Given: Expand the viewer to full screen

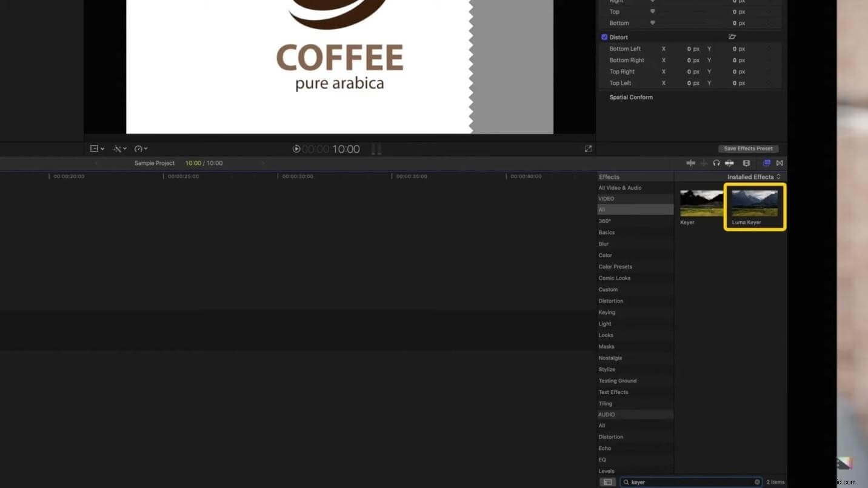Looking at the screenshot, I should [587, 149].
